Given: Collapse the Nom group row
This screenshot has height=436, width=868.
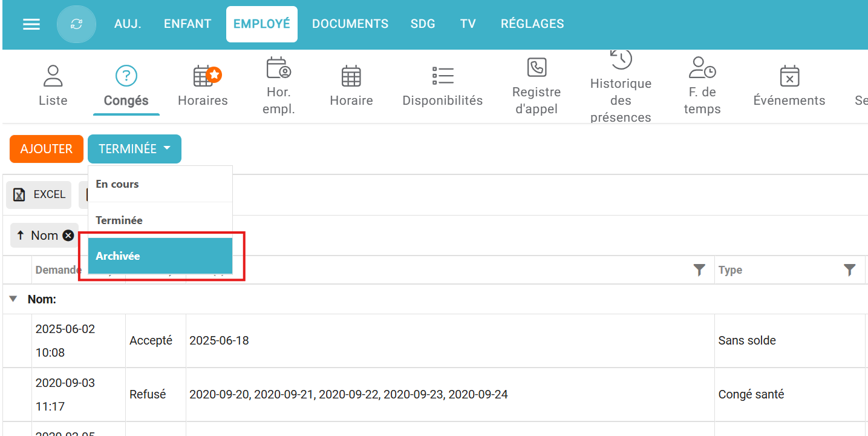Looking at the screenshot, I should [x=13, y=299].
